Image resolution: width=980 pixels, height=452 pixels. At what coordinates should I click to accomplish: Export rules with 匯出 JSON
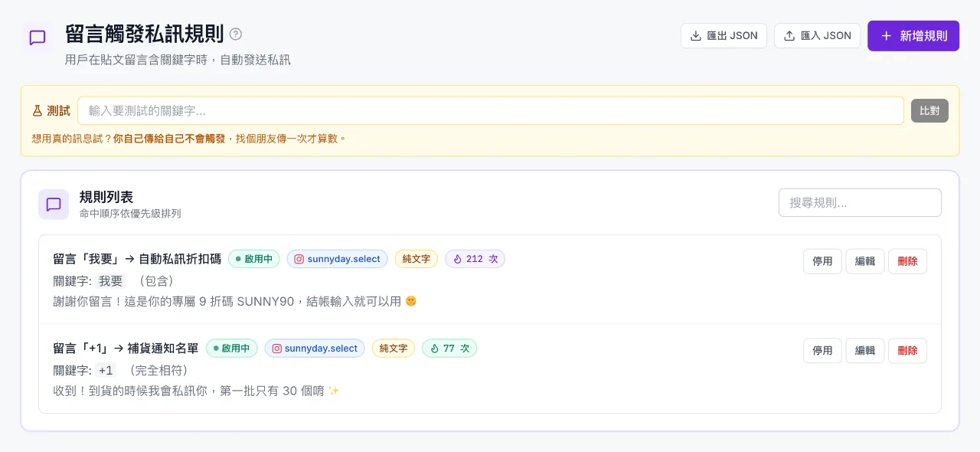(724, 35)
